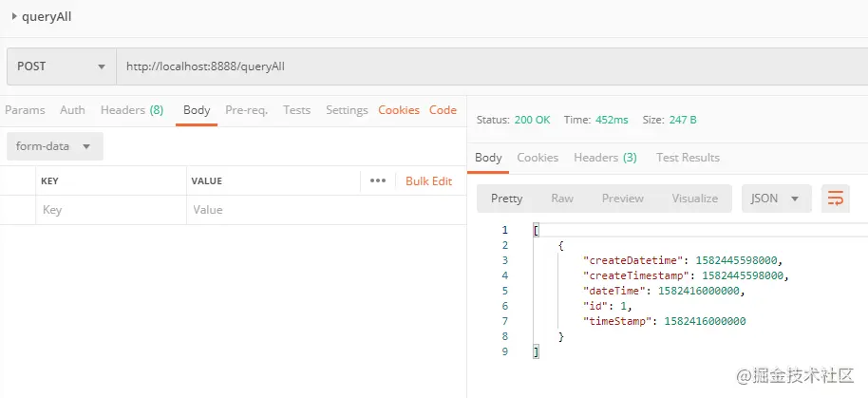
Task: Select the Pretty response view
Action: [507, 199]
